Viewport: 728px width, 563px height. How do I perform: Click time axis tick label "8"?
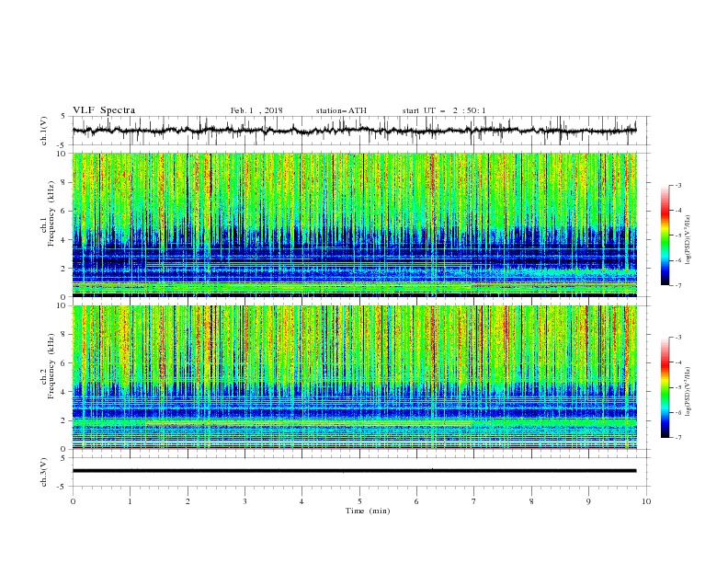(531, 501)
